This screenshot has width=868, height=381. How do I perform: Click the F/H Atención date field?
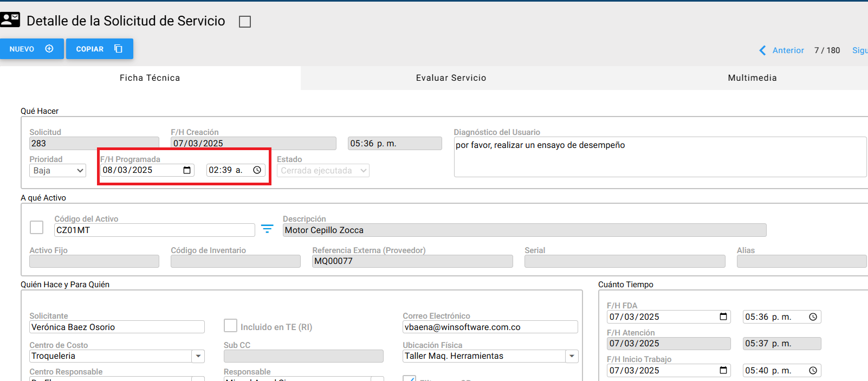pyautogui.click(x=669, y=344)
